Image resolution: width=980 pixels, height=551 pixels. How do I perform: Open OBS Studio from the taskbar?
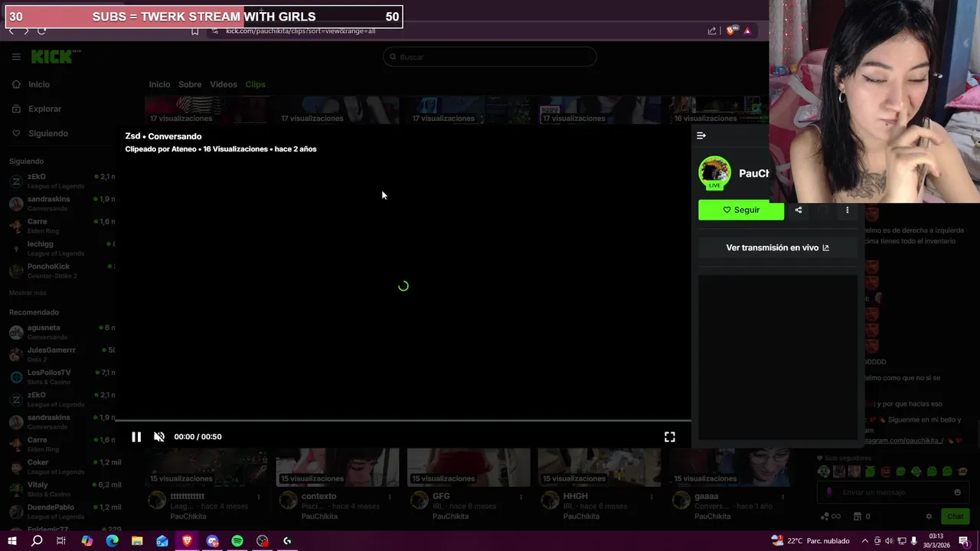pyautogui.click(x=263, y=541)
